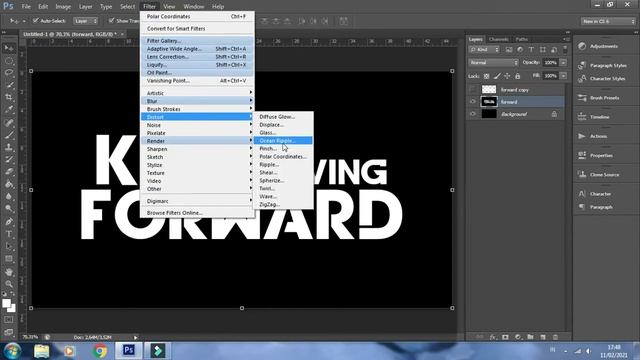
Task: Select the Eraser tool
Action: 9,172
